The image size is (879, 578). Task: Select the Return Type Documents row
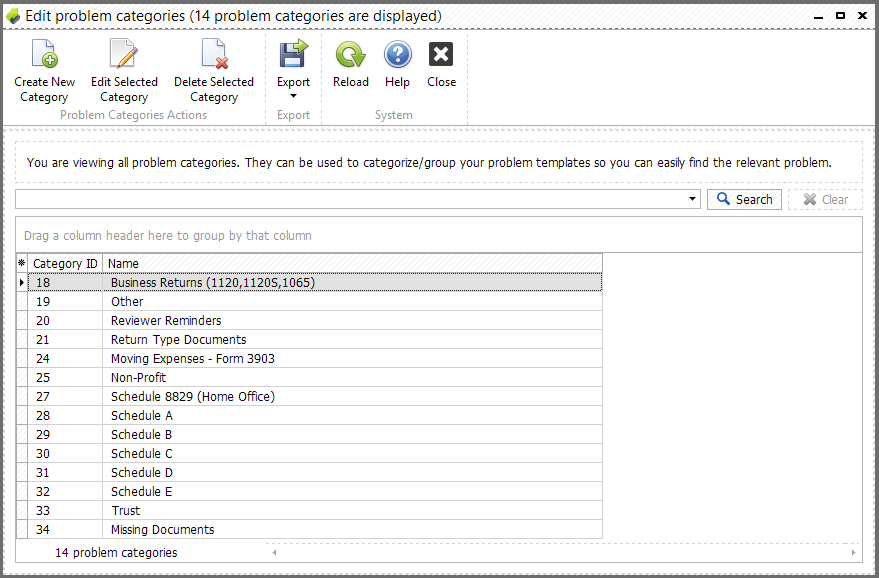pyautogui.click(x=314, y=340)
